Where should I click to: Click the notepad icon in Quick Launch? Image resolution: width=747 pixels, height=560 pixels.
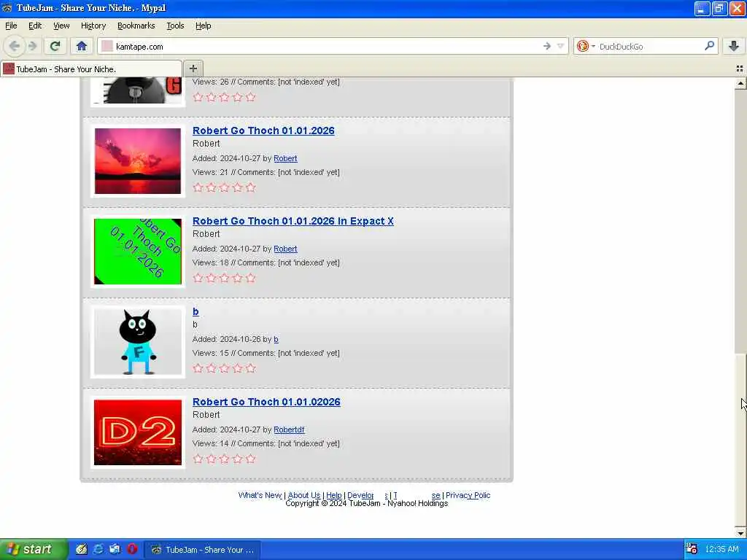pyautogui.click(x=82, y=550)
